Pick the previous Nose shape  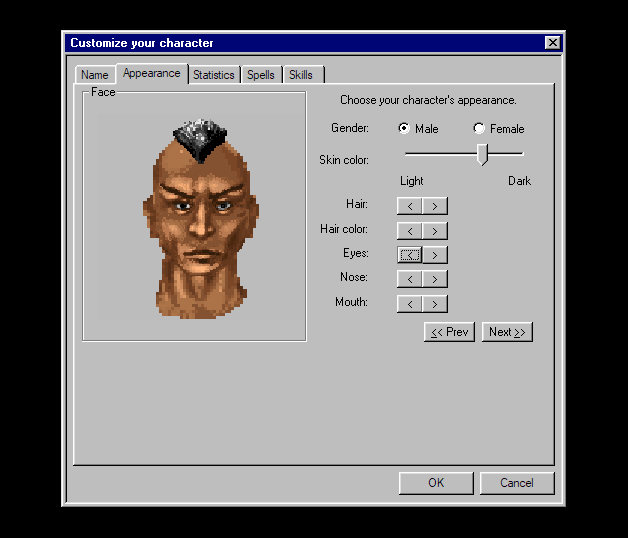409,279
